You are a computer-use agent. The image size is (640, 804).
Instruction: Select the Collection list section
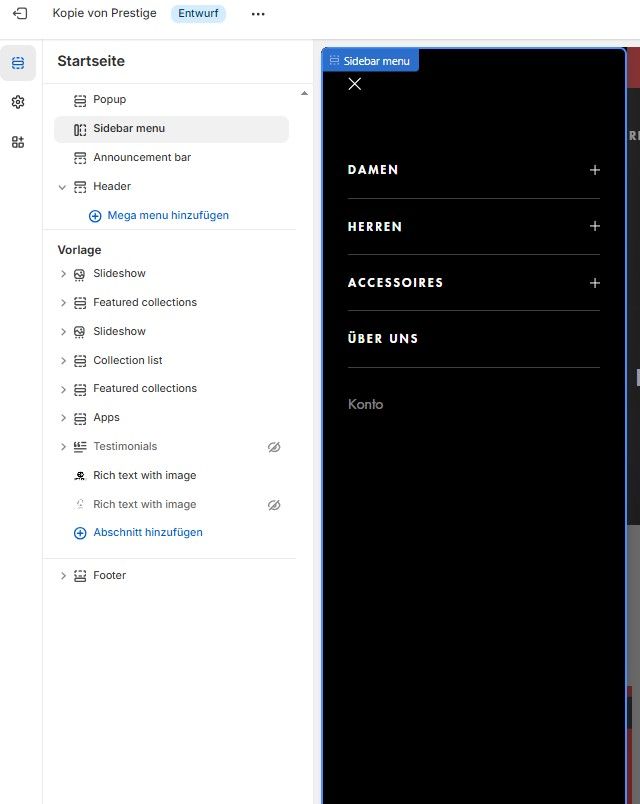[x=128, y=361]
